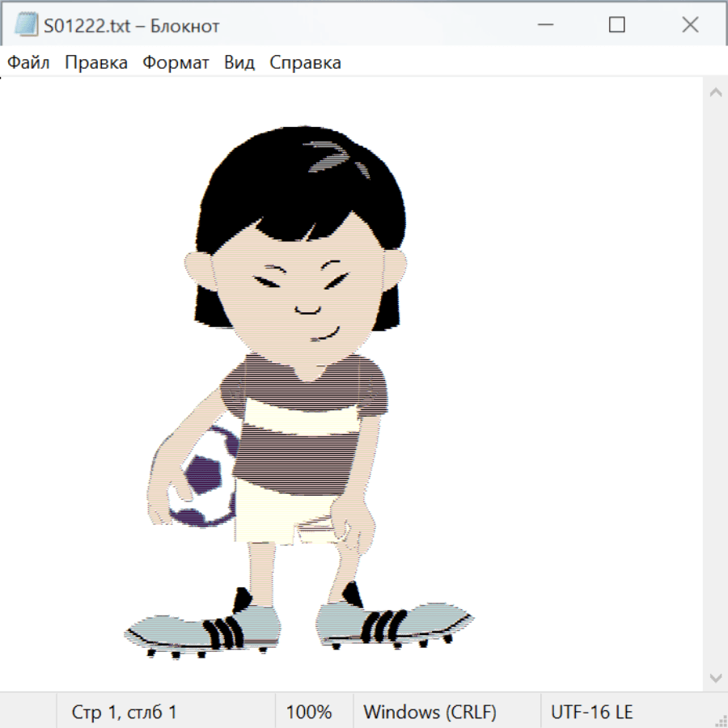The image size is (728, 728).
Task: Open the Правка menu
Action: coord(96,63)
